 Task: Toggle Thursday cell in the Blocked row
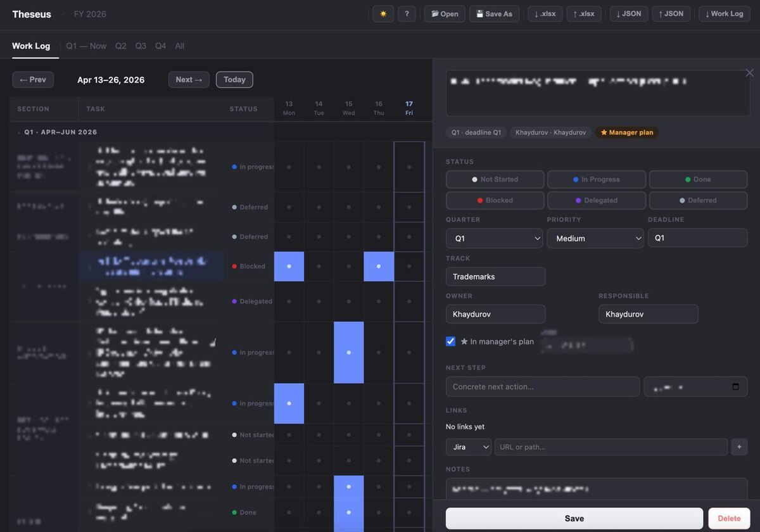click(x=379, y=267)
